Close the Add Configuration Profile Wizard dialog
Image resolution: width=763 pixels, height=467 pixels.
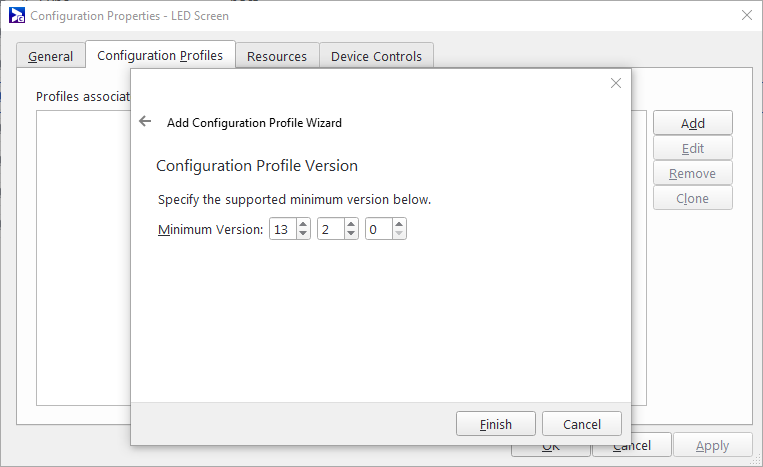pos(616,83)
